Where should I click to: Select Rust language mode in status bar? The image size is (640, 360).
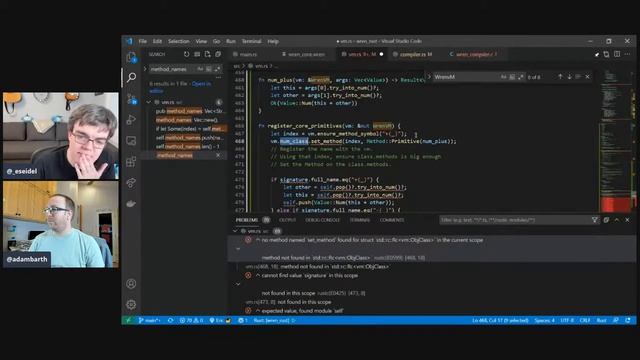coord(601,320)
